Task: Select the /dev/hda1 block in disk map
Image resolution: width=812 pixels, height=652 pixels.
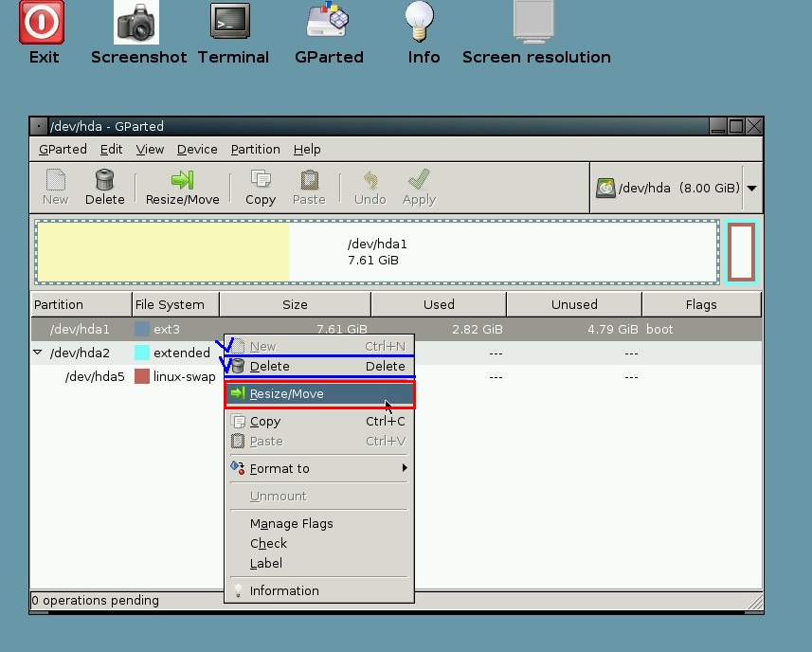Action: [377, 252]
